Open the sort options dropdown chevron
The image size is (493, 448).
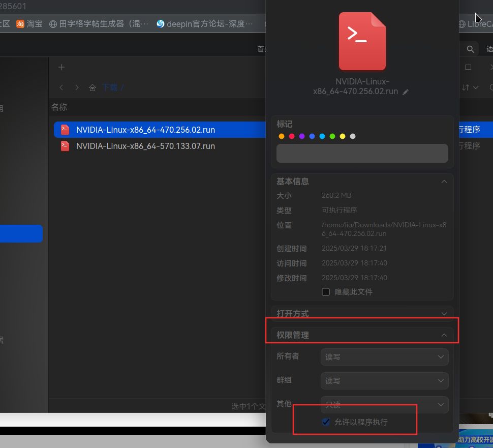[476, 87]
